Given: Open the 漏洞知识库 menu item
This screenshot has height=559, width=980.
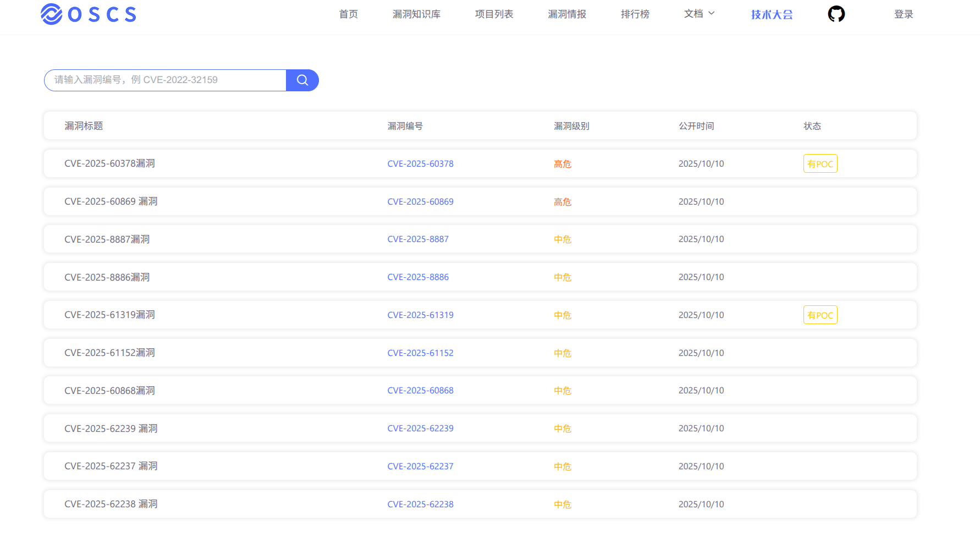Looking at the screenshot, I should 416,14.
